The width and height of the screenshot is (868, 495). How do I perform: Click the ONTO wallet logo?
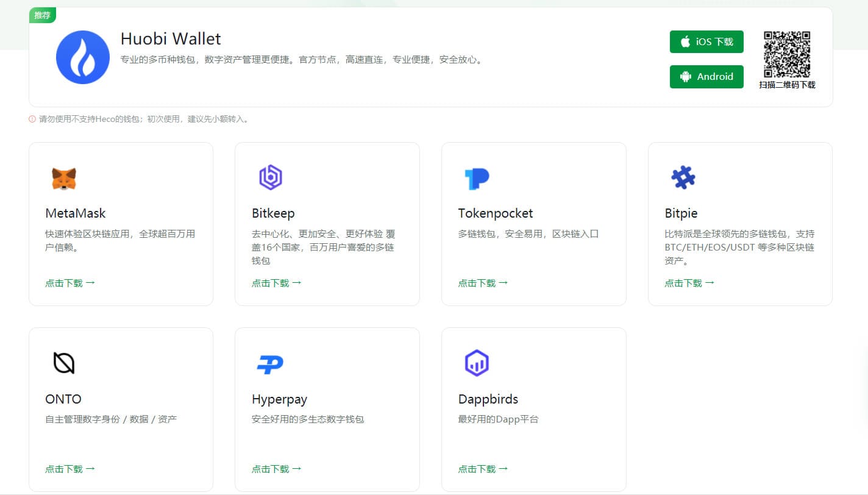click(63, 363)
